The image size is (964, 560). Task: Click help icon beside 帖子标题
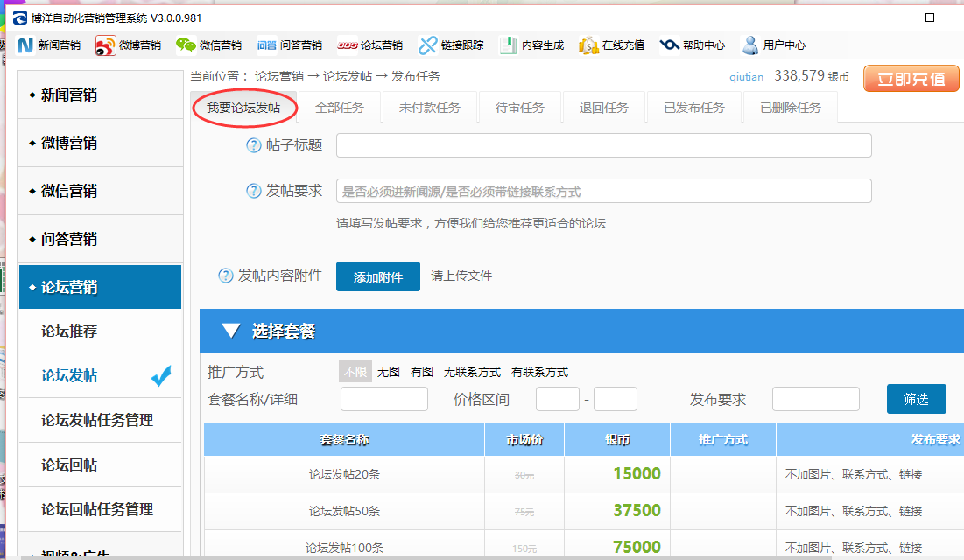254,145
